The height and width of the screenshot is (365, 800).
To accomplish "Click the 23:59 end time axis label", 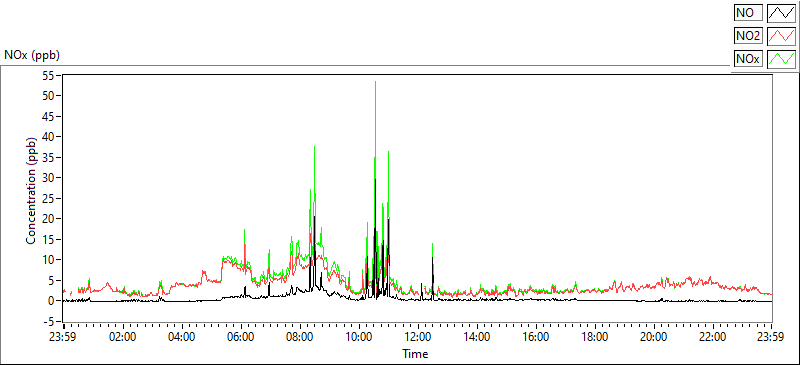I will (x=771, y=337).
